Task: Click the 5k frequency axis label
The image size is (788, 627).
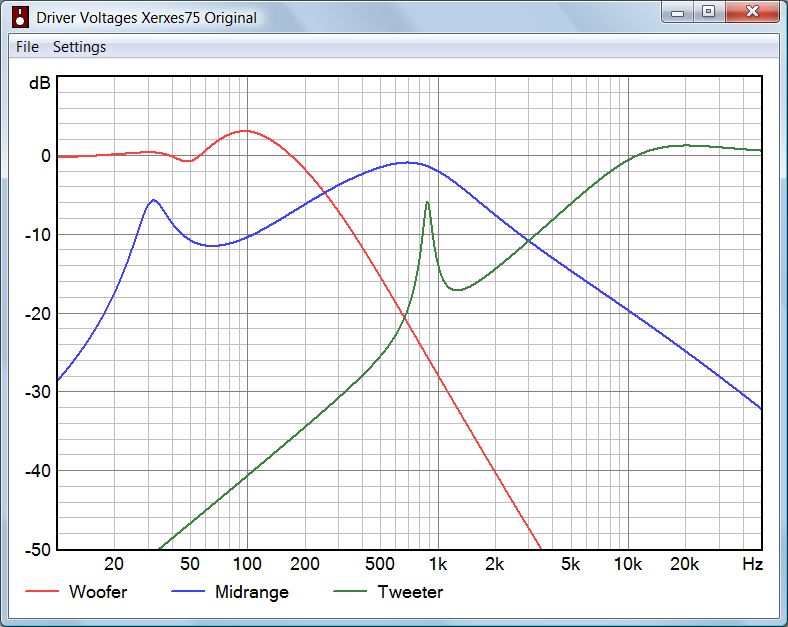Action: click(570, 564)
